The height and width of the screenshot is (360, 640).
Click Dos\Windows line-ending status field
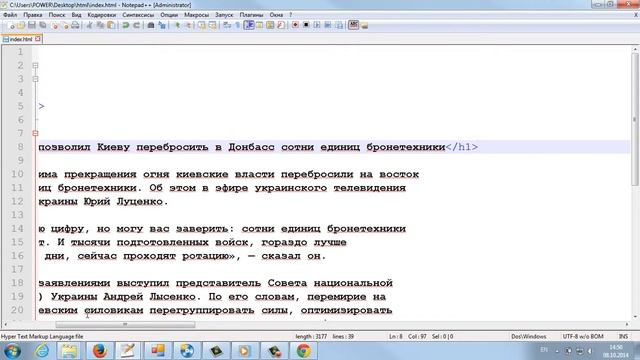tap(529, 336)
